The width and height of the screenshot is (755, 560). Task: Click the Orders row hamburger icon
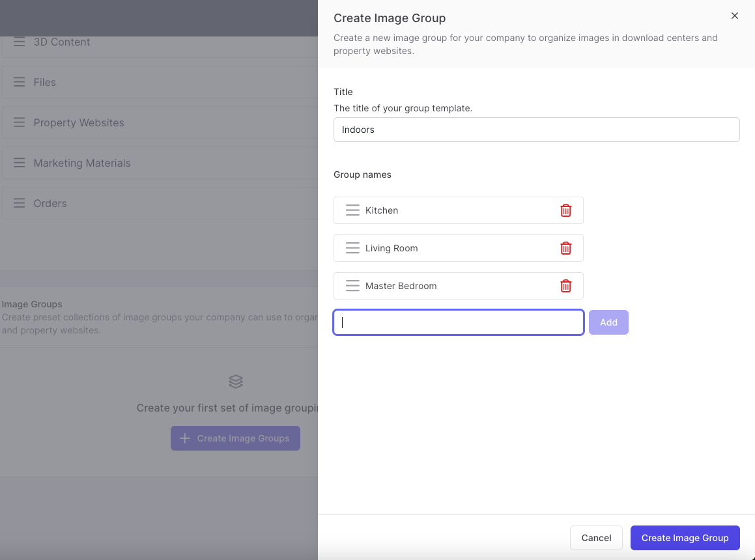click(x=20, y=204)
